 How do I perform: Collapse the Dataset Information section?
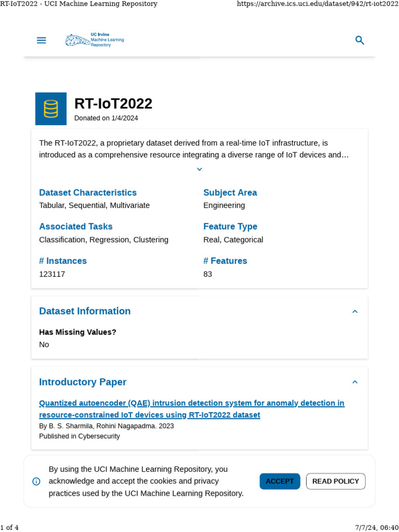tap(355, 312)
